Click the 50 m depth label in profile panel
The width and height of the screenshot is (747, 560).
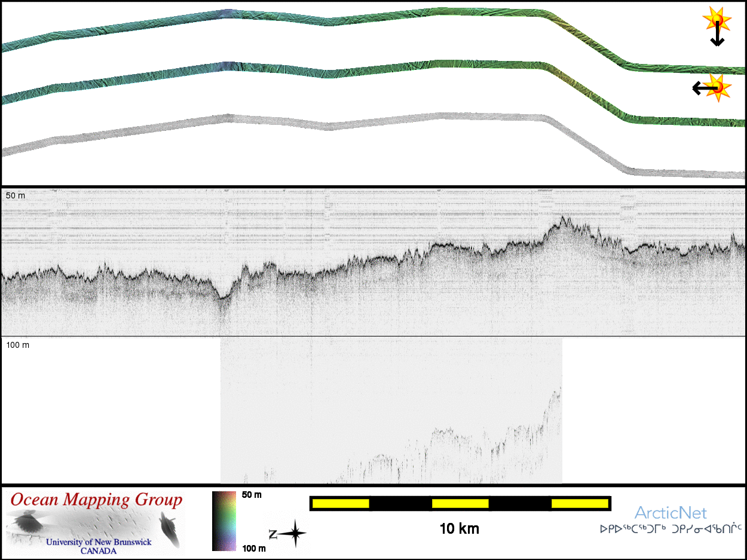pyautogui.click(x=16, y=196)
